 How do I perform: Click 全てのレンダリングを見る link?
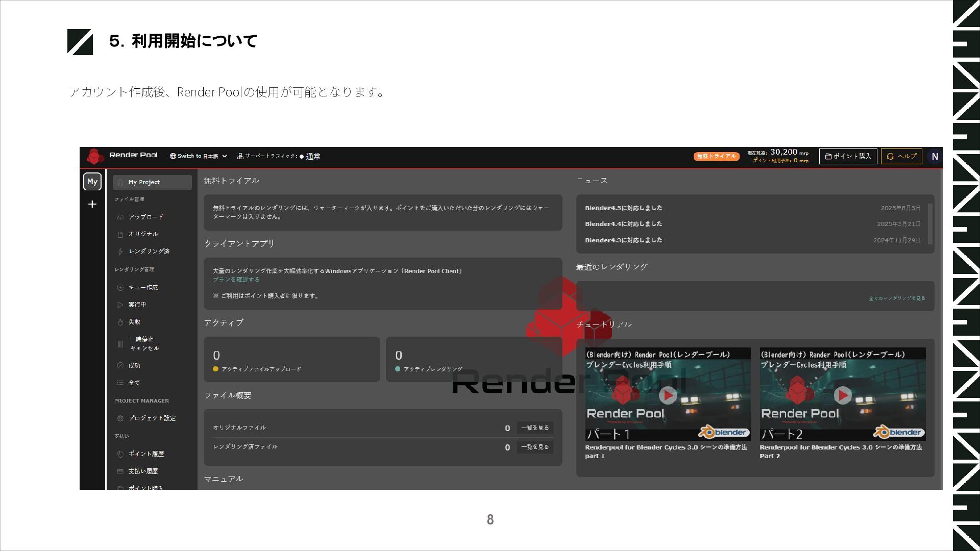click(896, 298)
